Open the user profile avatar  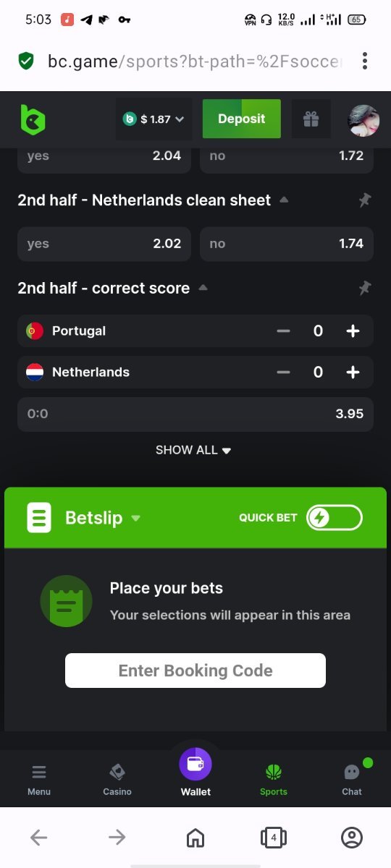(363, 120)
